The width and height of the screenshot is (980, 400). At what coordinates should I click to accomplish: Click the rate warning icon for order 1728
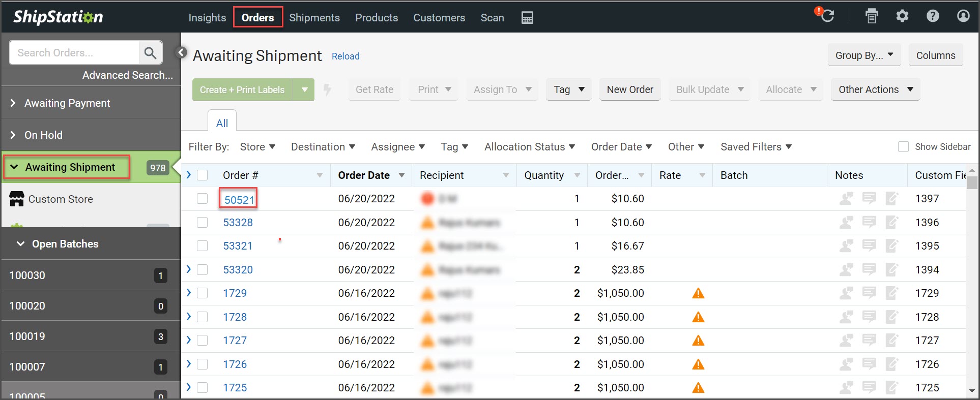pos(698,317)
